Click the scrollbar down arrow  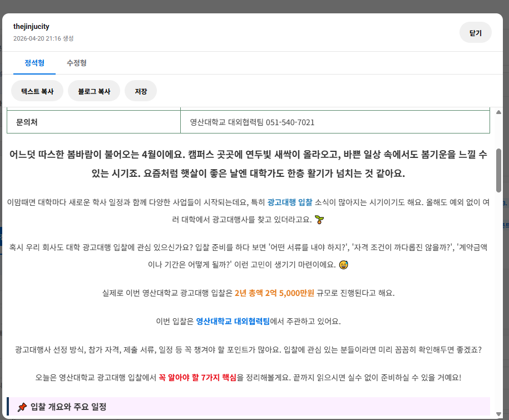[x=498, y=414]
